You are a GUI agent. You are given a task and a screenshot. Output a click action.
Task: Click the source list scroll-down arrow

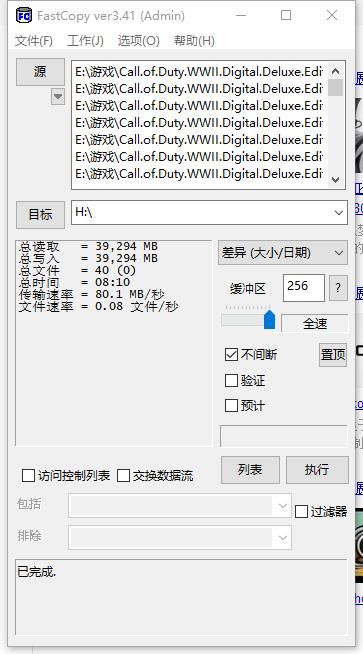pyautogui.click(x=335, y=180)
